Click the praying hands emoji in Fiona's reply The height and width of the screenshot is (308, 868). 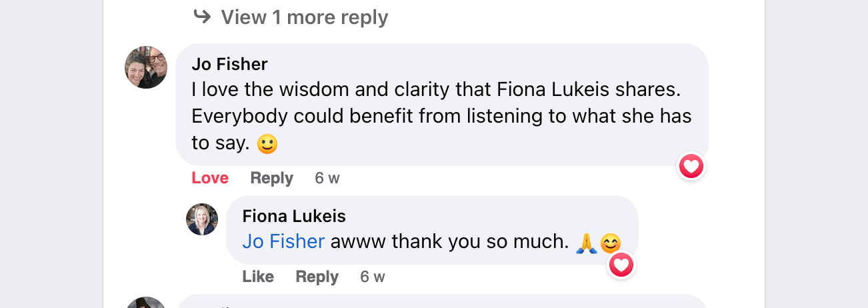pos(585,243)
